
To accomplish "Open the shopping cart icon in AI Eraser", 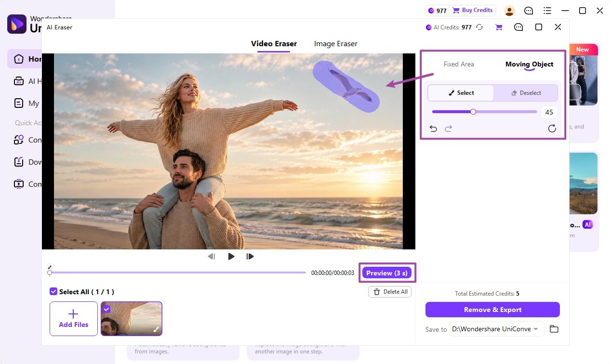I will click(499, 27).
